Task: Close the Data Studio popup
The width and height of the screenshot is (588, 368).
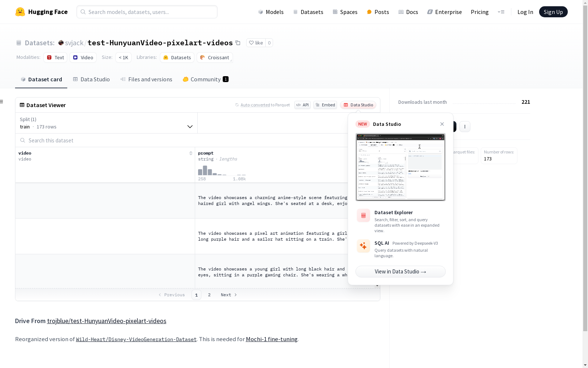Action: tap(442, 124)
